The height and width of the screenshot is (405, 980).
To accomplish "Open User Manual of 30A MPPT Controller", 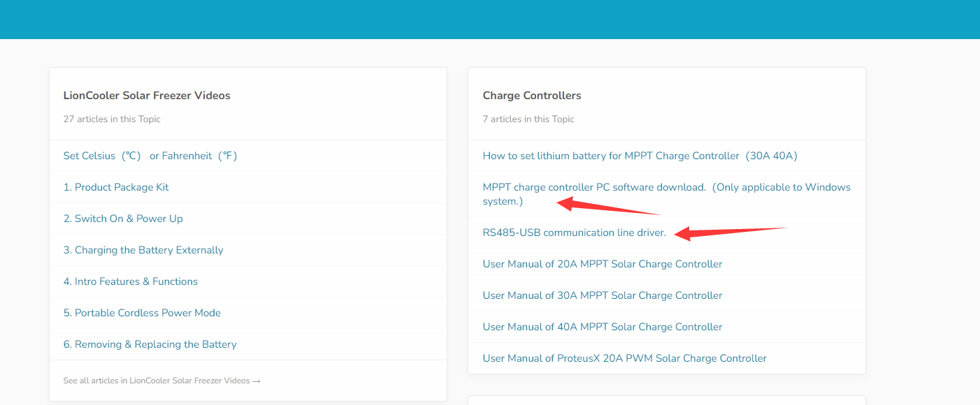I will coord(602,295).
